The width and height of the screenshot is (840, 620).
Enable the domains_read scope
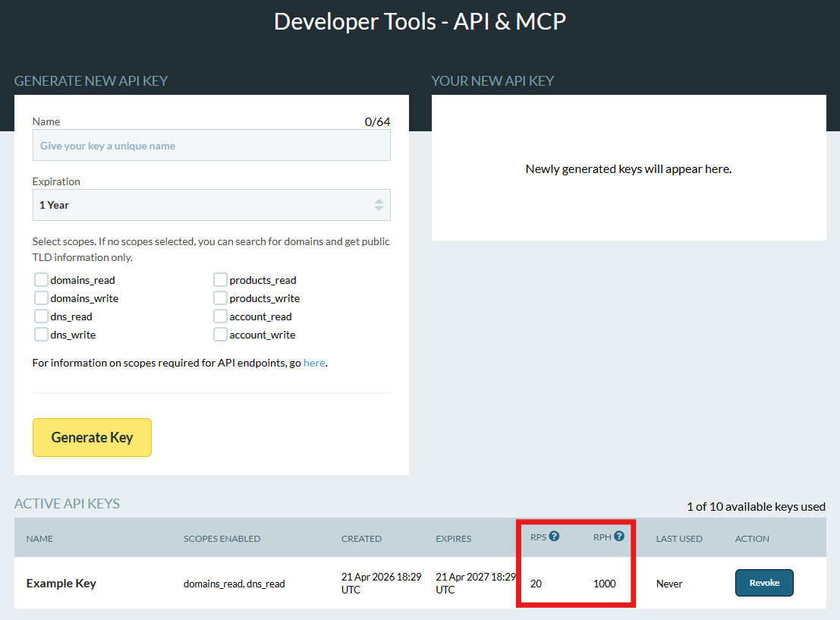click(x=41, y=279)
